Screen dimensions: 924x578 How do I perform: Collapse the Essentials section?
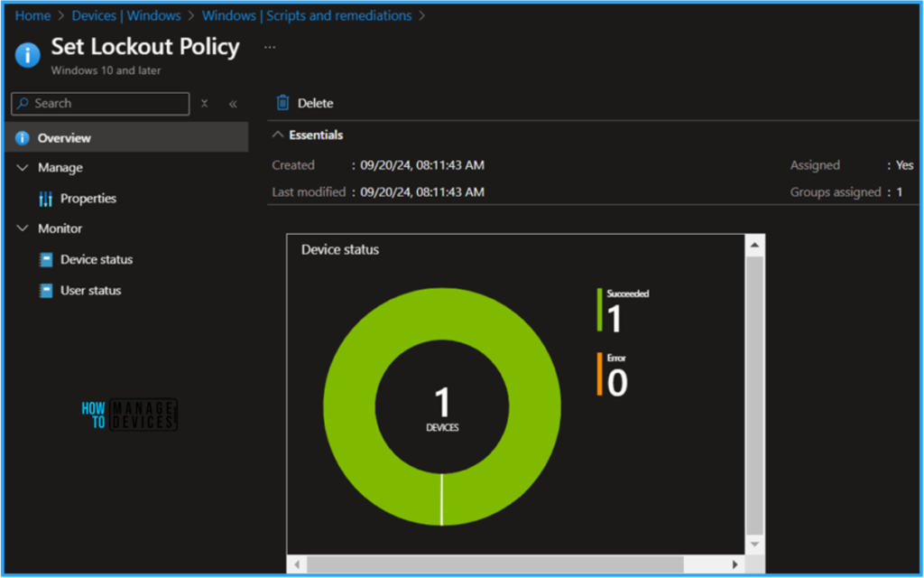278,135
